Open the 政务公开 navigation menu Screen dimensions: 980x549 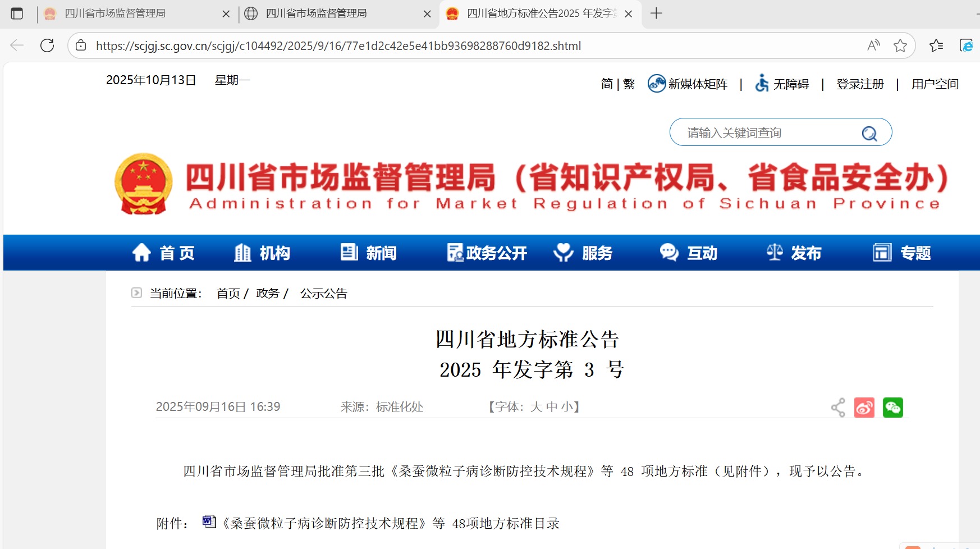click(x=487, y=253)
